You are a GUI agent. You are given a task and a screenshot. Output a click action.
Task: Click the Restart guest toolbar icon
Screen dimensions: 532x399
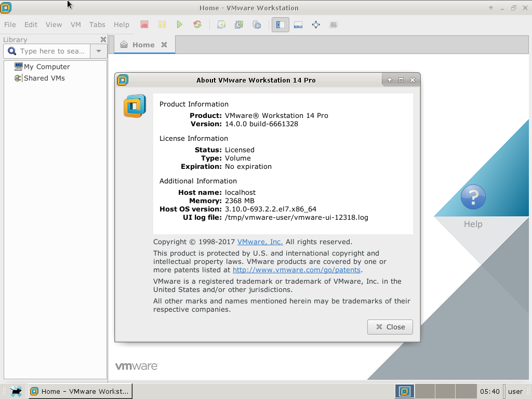[197, 24]
